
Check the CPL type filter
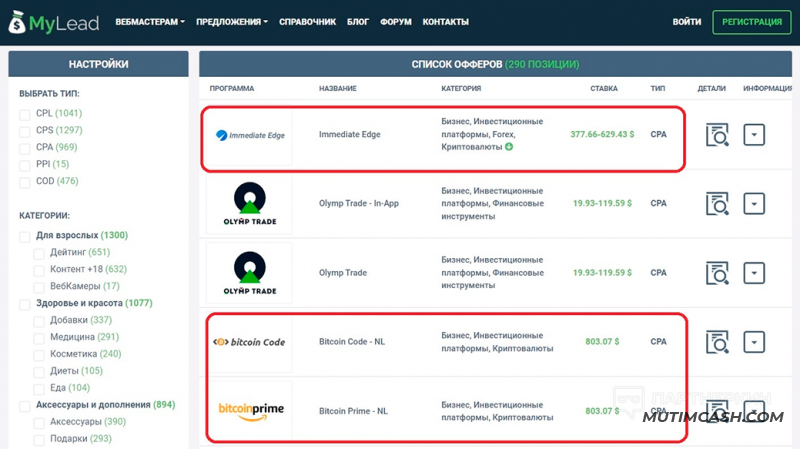pos(24,114)
